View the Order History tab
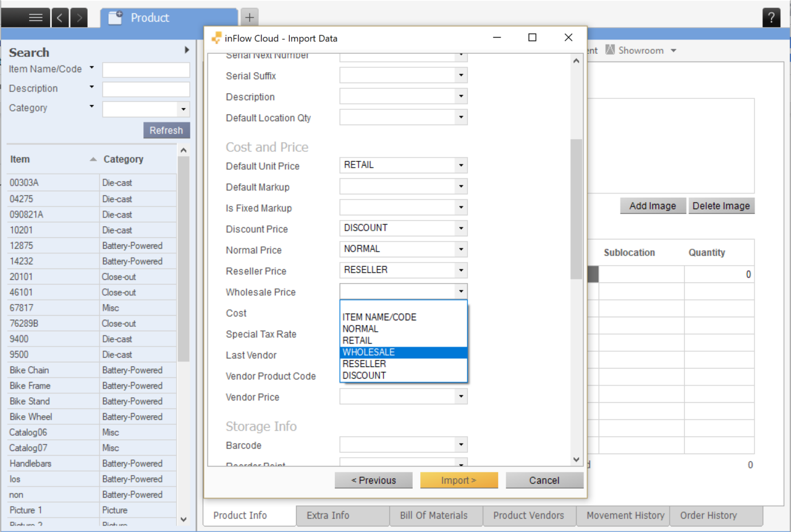 coord(708,515)
